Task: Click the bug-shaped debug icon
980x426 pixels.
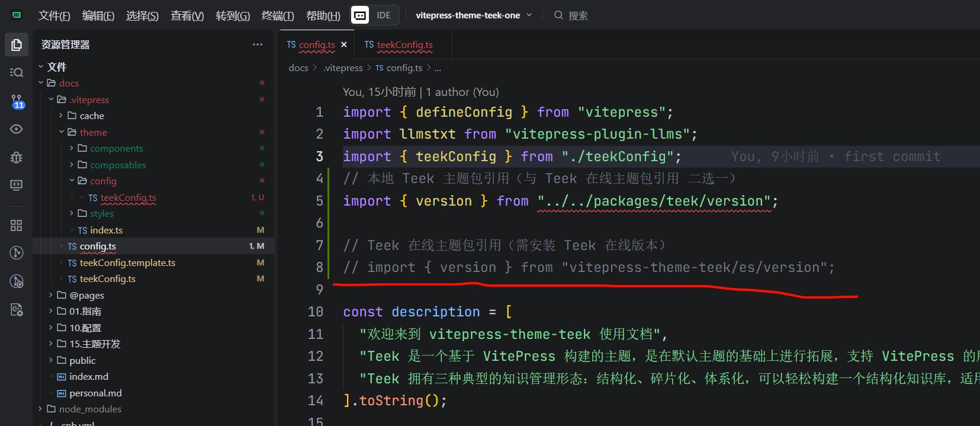Action: (x=17, y=157)
